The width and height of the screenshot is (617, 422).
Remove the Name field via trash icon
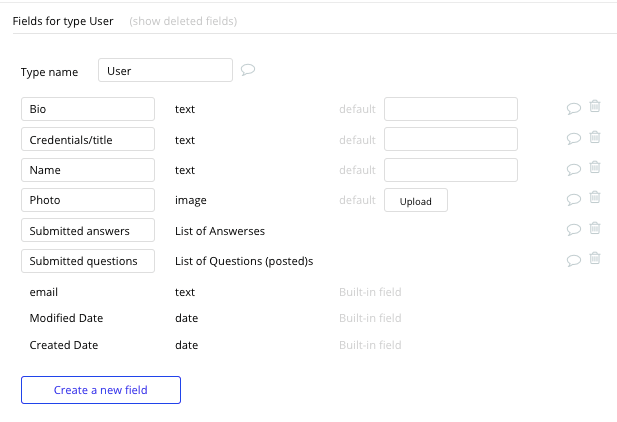pyautogui.click(x=595, y=167)
